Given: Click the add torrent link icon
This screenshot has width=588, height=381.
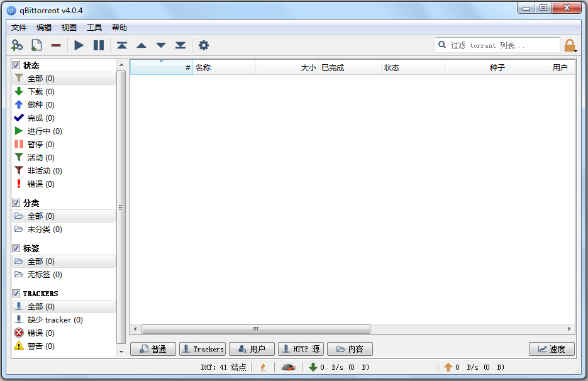Looking at the screenshot, I should 17,45.
